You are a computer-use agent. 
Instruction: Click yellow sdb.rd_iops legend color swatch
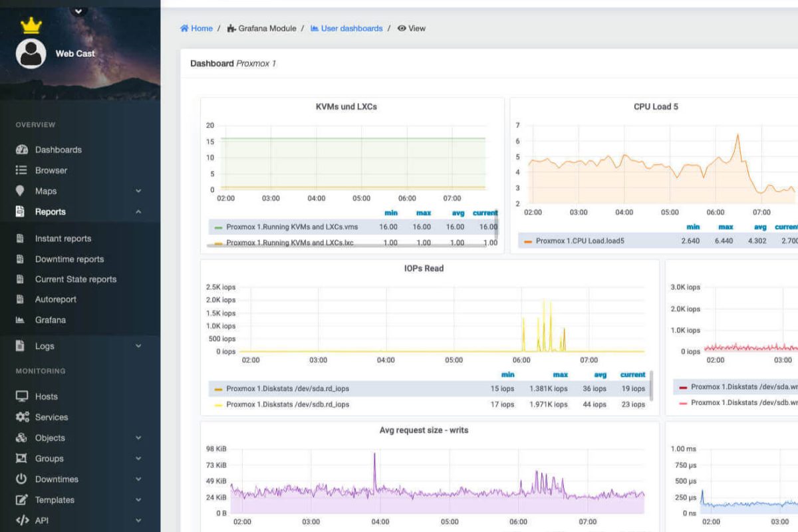coord(218,404)
